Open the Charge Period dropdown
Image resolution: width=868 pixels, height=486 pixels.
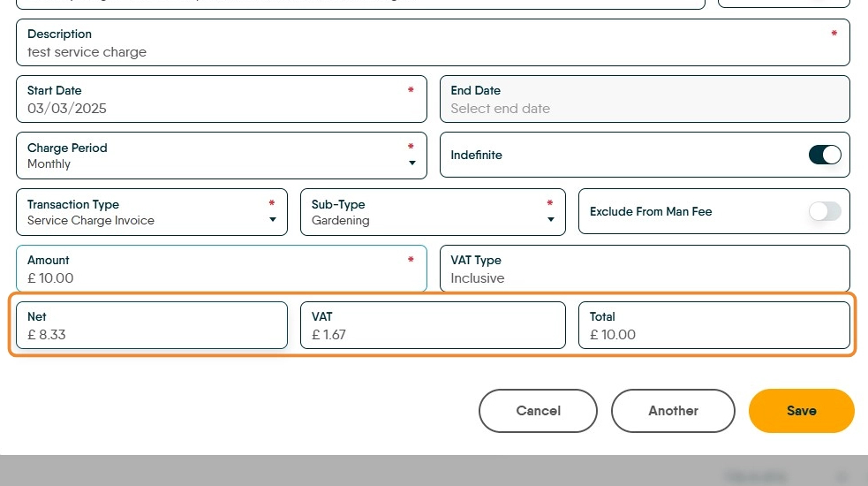[221, 156]
